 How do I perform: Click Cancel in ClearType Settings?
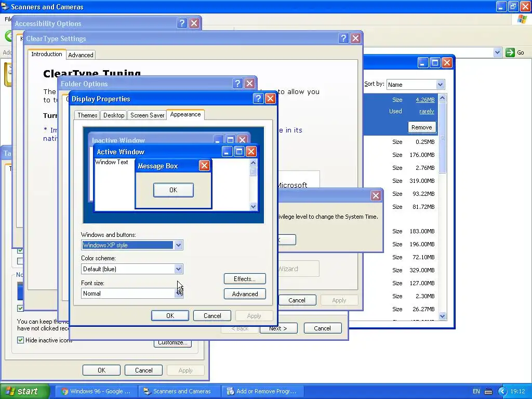point(297,300)
